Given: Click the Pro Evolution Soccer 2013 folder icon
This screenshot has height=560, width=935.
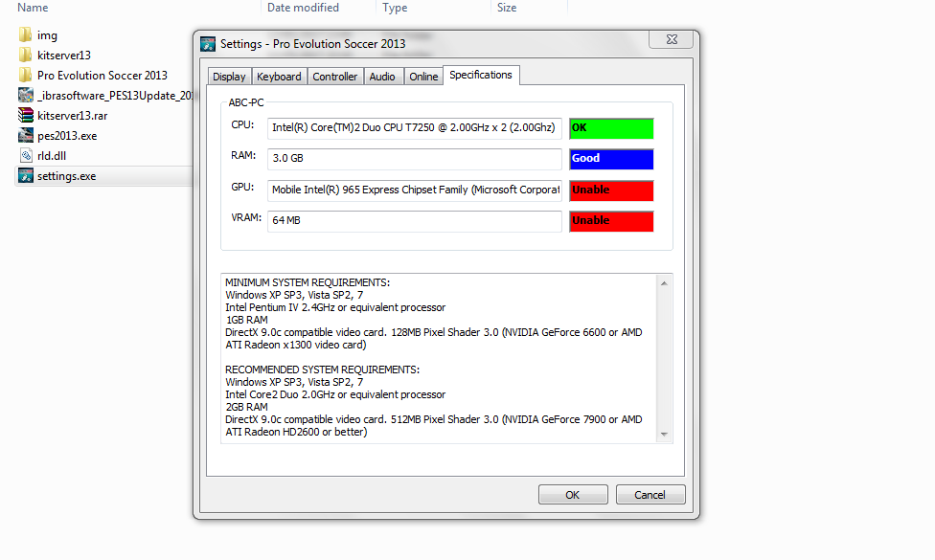Looking at the screenshot, I should [x=25, y=75].
